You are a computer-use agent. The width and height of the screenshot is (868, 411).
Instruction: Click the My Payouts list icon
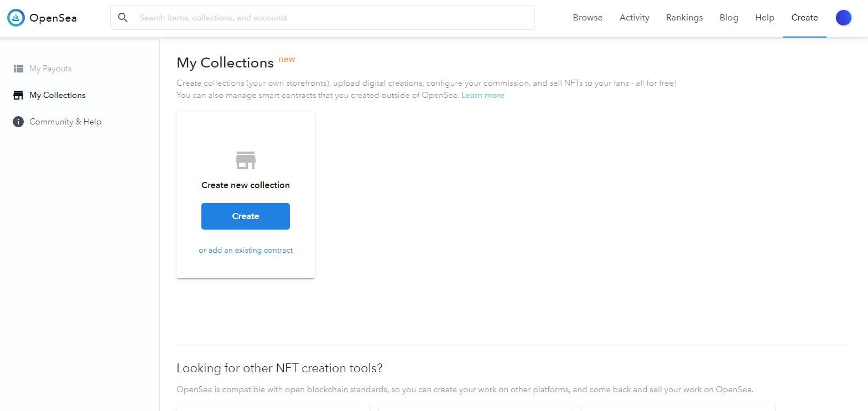18,69
